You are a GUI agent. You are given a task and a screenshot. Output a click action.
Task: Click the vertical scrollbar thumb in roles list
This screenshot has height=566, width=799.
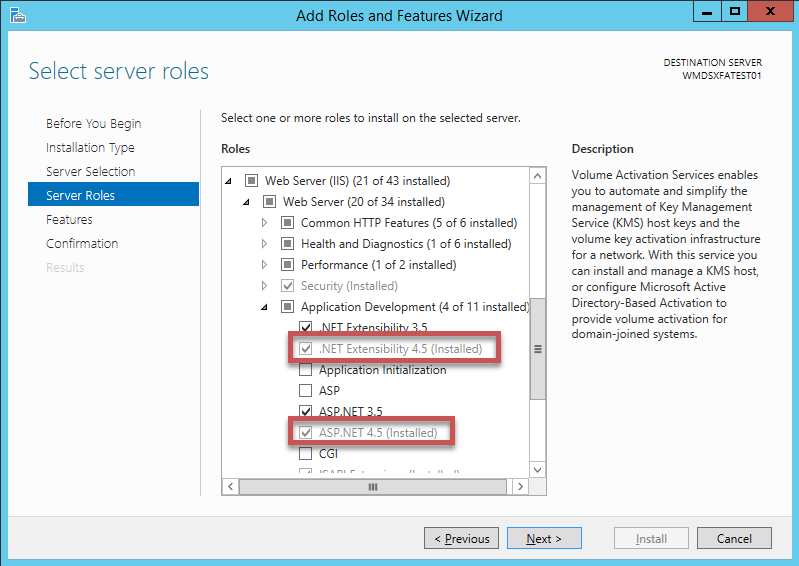coord(537,350)
